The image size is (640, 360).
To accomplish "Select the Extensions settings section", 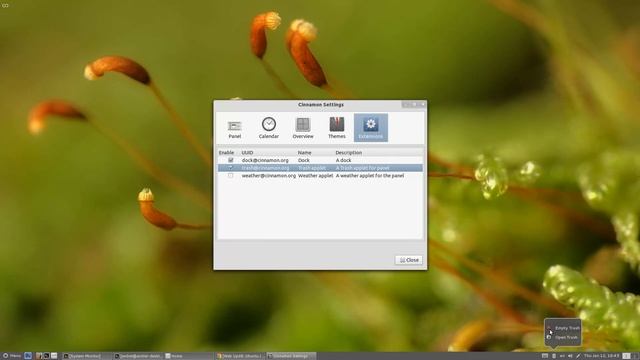I will point(371,128).
